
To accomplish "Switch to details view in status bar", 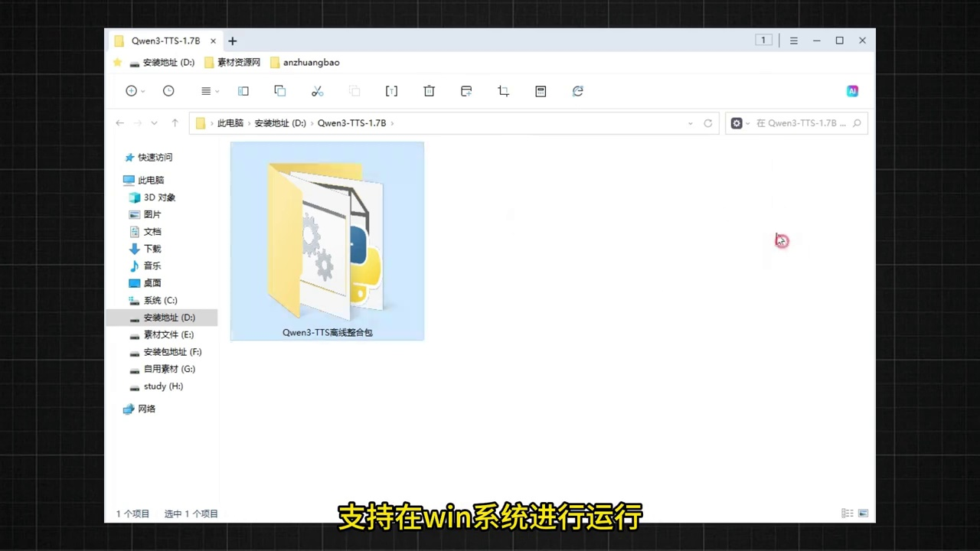I will coord(848,514).
